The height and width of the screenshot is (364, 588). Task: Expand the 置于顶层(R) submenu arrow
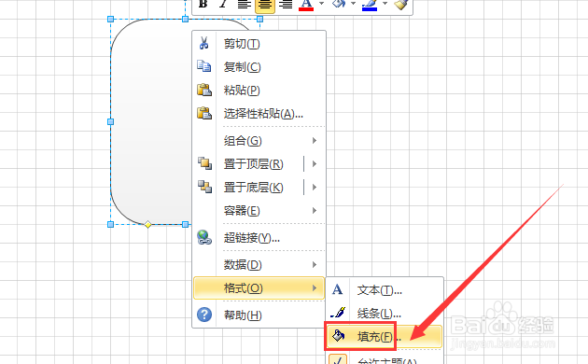[x=315, y=164]
